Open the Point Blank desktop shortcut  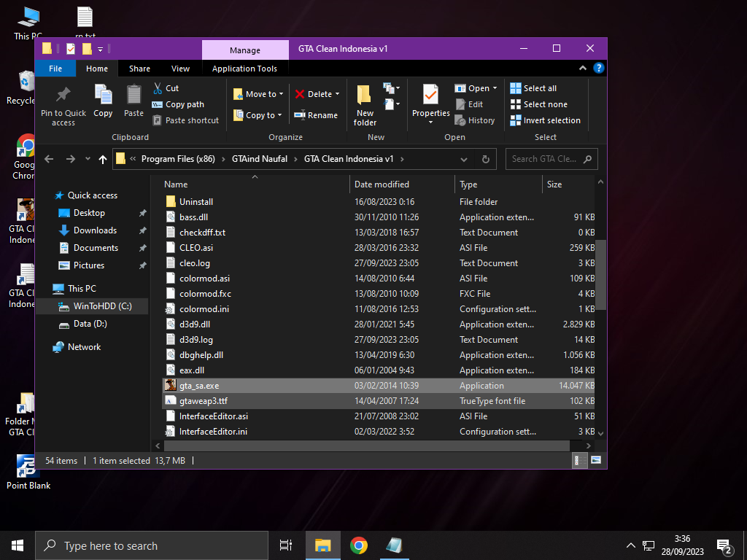28,472
